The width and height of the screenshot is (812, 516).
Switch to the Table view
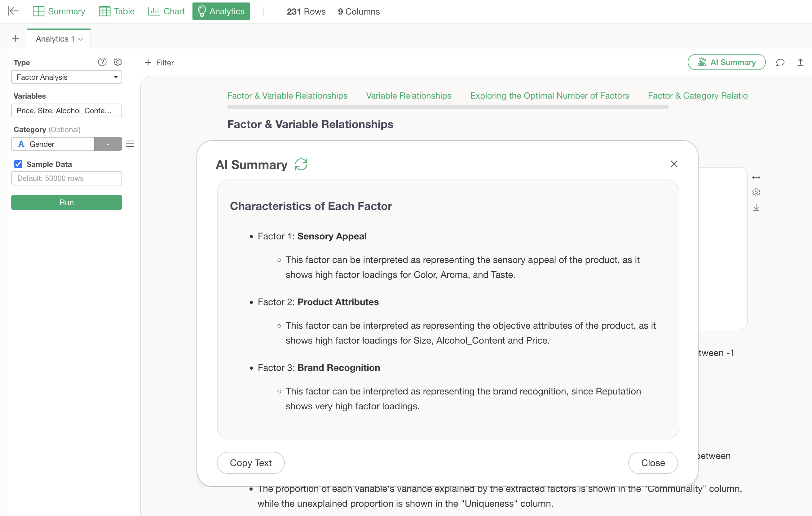[x=117, y=11]
